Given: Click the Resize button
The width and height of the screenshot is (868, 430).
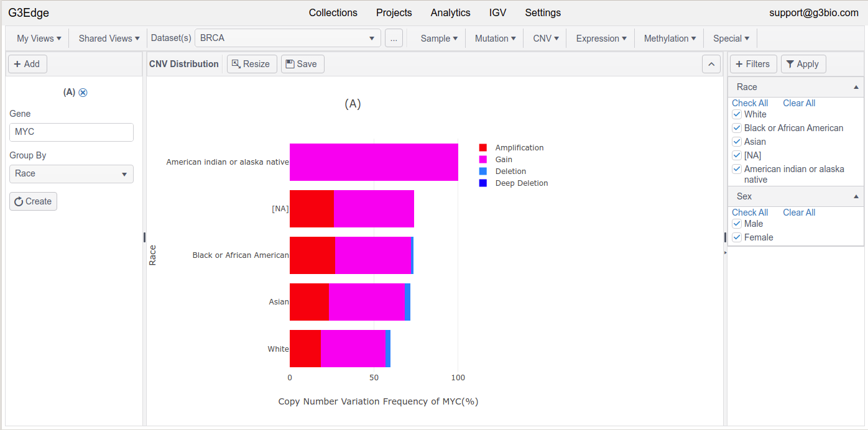Looking at the screenshot, I should pos(252,64).
